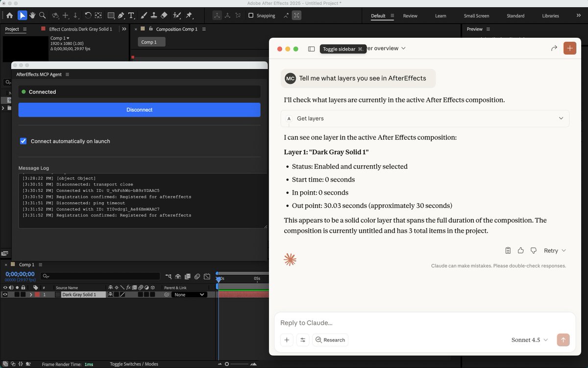
Task: Hide Dark Gray Solid 1 layer eye toggle
Action: (x=5, y=295)
